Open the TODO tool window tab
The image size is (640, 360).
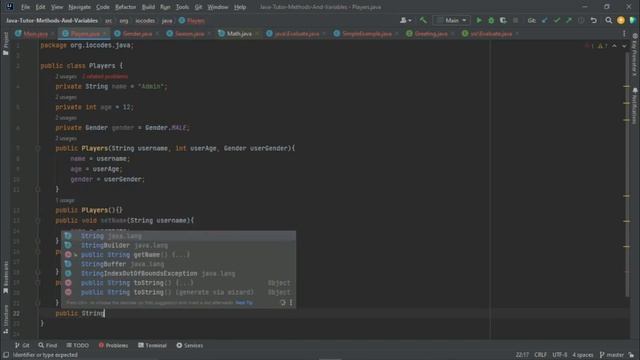(78, 345)
